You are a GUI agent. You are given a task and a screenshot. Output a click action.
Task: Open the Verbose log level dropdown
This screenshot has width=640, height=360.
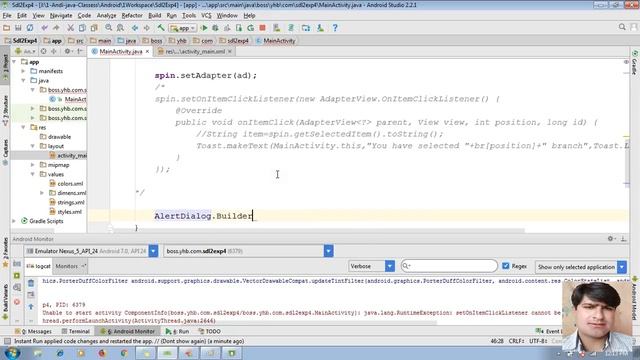coord(390,266)
